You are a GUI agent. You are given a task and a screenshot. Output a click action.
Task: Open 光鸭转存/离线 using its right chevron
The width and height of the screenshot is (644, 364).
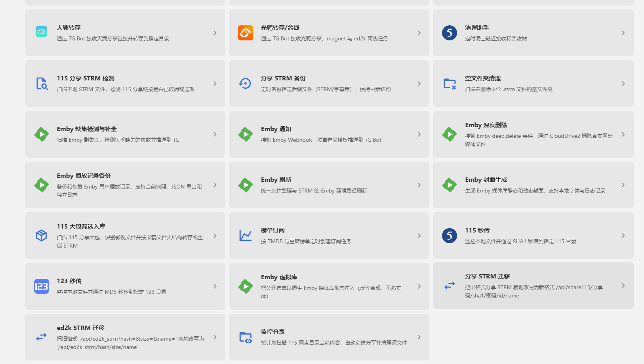click(x=419, y=33)
